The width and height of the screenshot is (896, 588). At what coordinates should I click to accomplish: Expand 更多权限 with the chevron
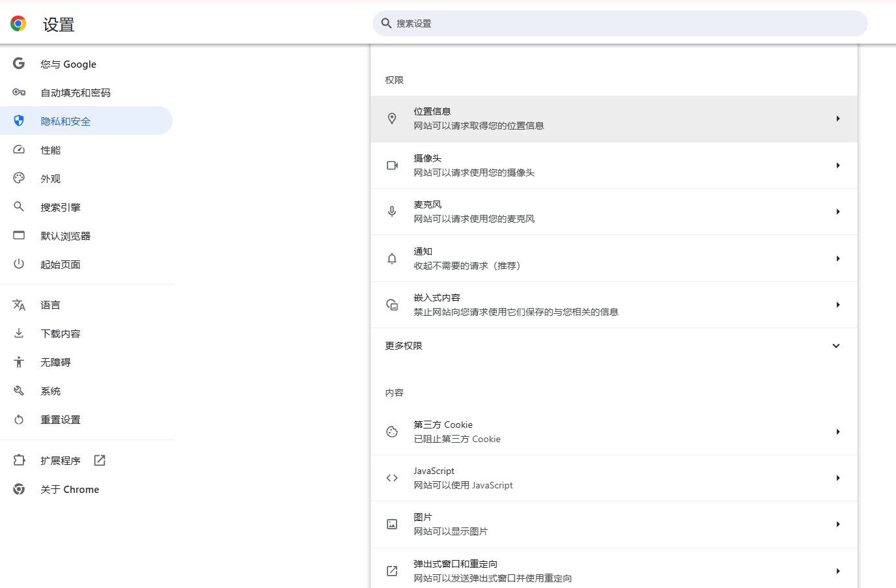[x=836, y=346]
